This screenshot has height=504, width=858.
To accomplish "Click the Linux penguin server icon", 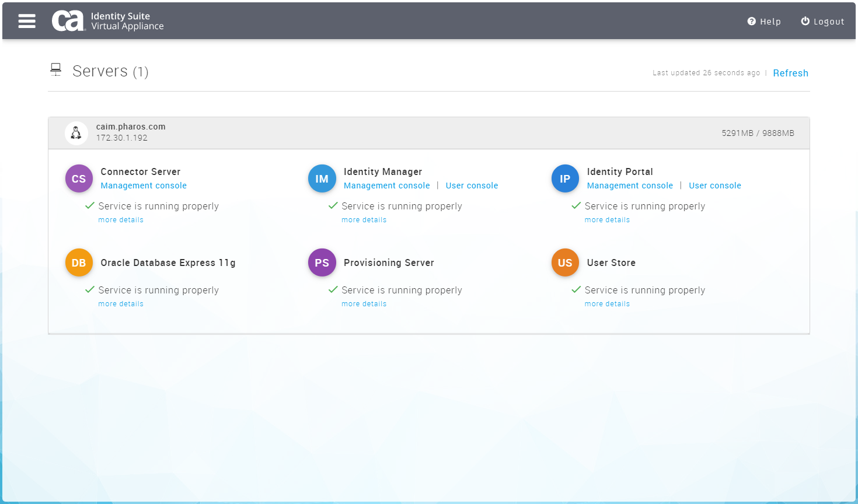I will (x=76, y=133).
